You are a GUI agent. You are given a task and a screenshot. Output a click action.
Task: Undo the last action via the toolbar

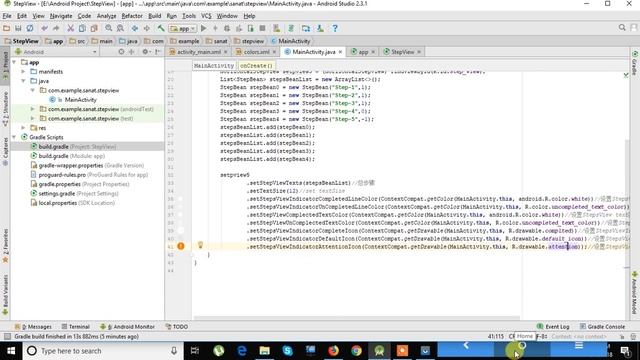(44, 29)
